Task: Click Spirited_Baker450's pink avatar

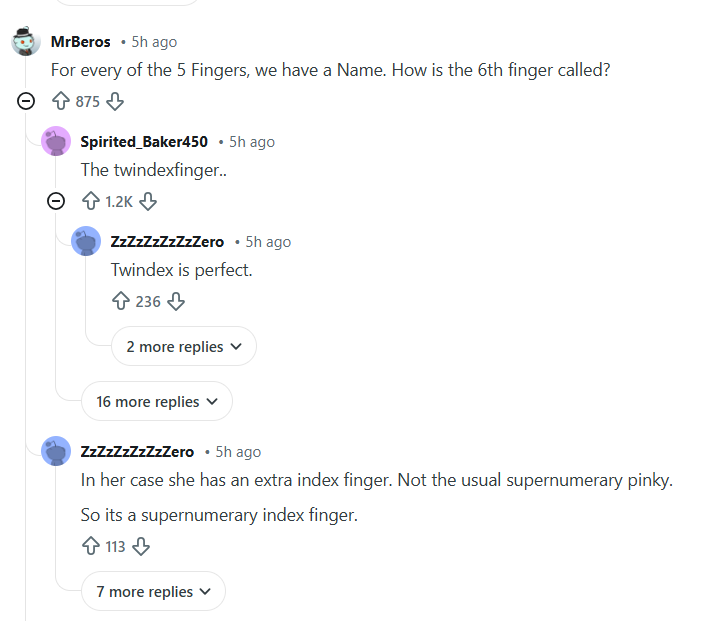Action: [x=56, y=142]
